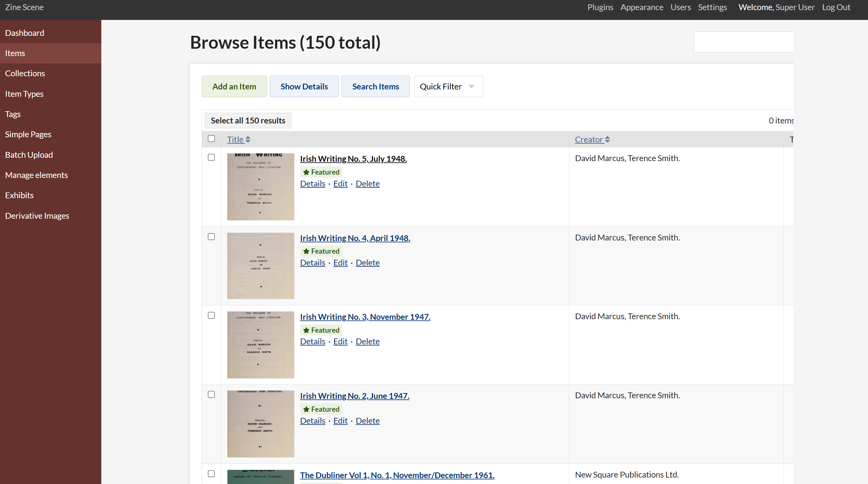Tick the checkbox for Irish Writing No. 2
The image size is (868, 484).
(x=211, y=395)
